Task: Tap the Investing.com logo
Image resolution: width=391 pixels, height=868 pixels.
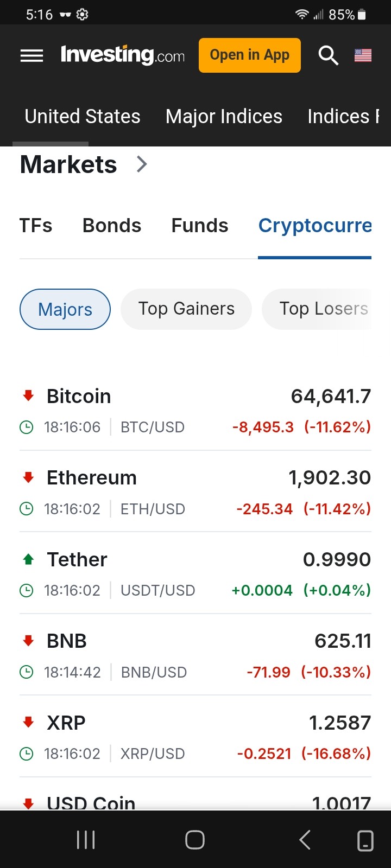Action: pos(123,55)
